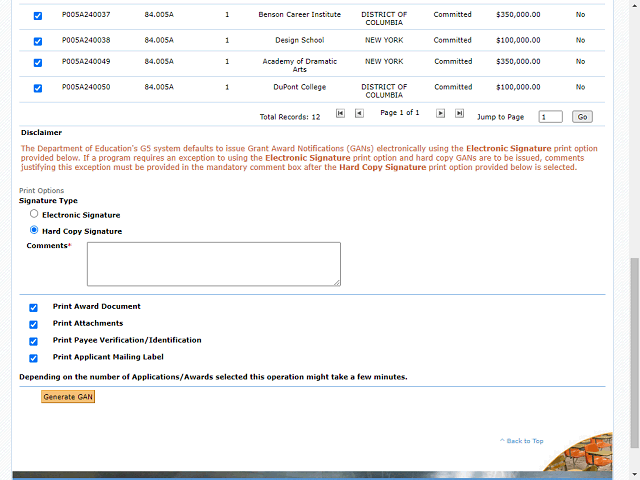Toggle Print Award Document checkbox

33,308
